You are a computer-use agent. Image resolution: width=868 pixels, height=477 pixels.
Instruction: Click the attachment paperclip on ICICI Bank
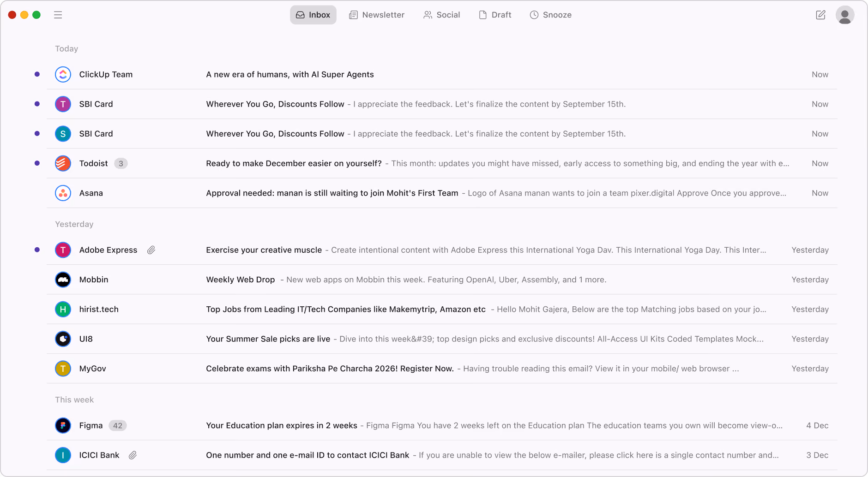click(x=133, y=455)
